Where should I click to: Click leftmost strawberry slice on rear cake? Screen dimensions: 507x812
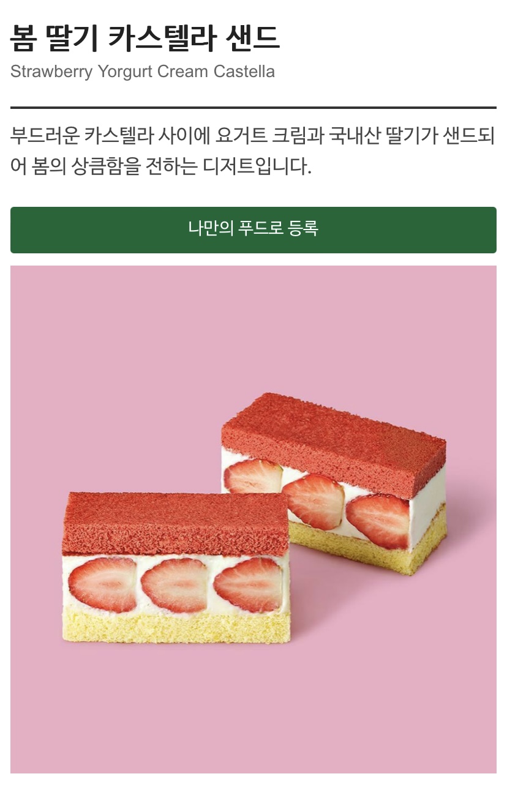253,476
